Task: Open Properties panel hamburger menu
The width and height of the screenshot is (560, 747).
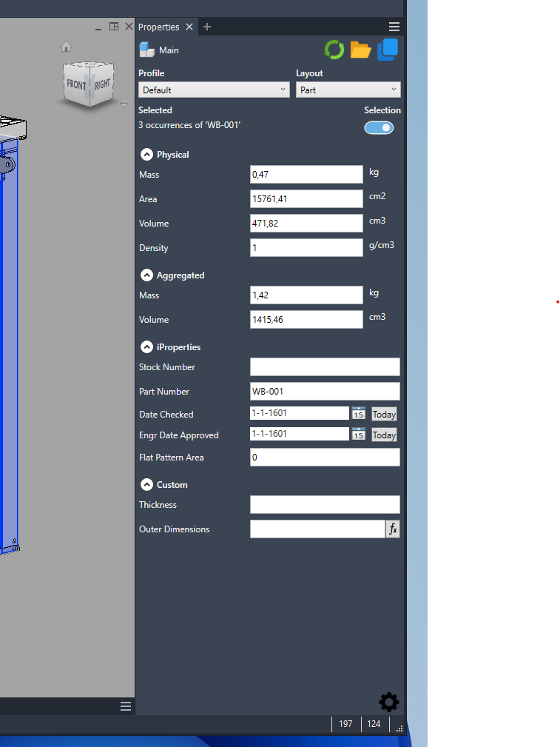Action: [394, 27]
